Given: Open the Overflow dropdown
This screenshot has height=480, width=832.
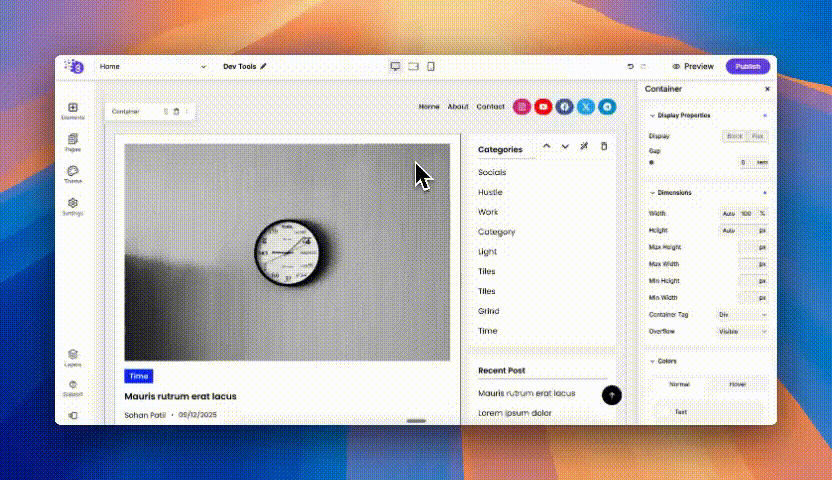Looking at the screenshot, I should tap(742, 331).
